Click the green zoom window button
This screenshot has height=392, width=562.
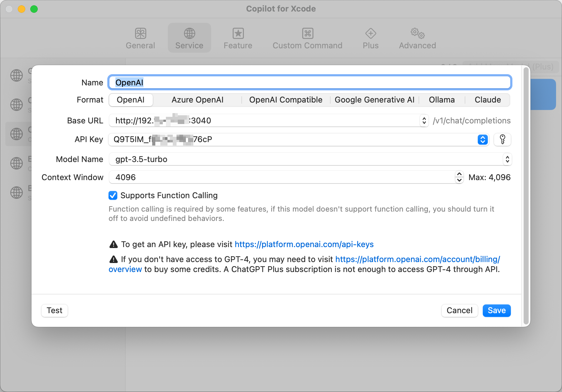pyautogui.click(x=34, y=9)
